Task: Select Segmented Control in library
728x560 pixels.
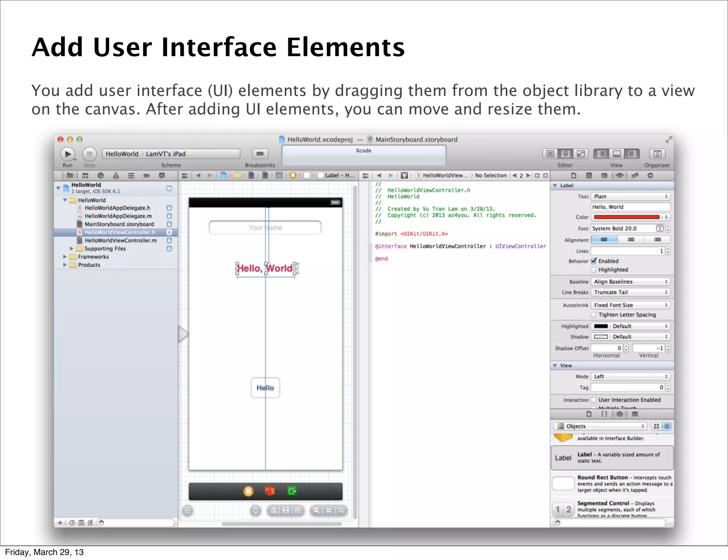Action: (612, 509)
